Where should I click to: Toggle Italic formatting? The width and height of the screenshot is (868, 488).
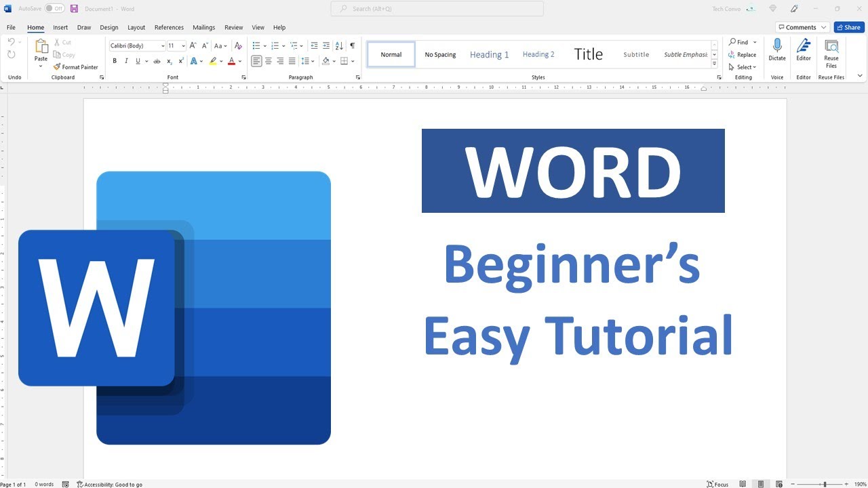tap(126, 61)
